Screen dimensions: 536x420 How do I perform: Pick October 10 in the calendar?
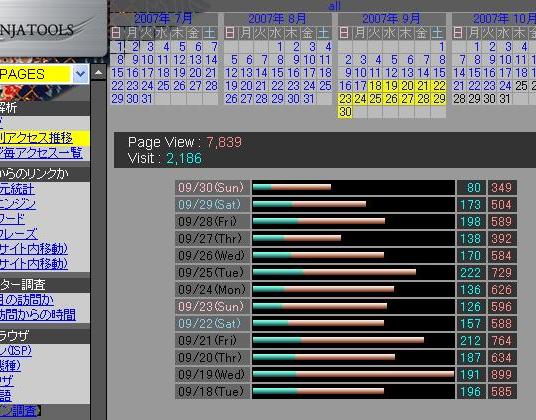[x=505, y=60]
